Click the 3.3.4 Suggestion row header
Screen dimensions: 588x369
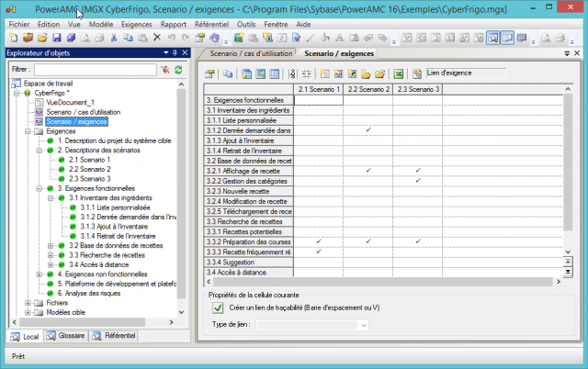click(249, 263)
